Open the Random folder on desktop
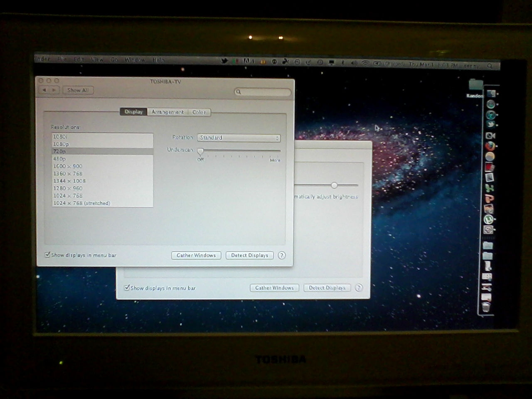The image size is (532, 399). point(475,89)
